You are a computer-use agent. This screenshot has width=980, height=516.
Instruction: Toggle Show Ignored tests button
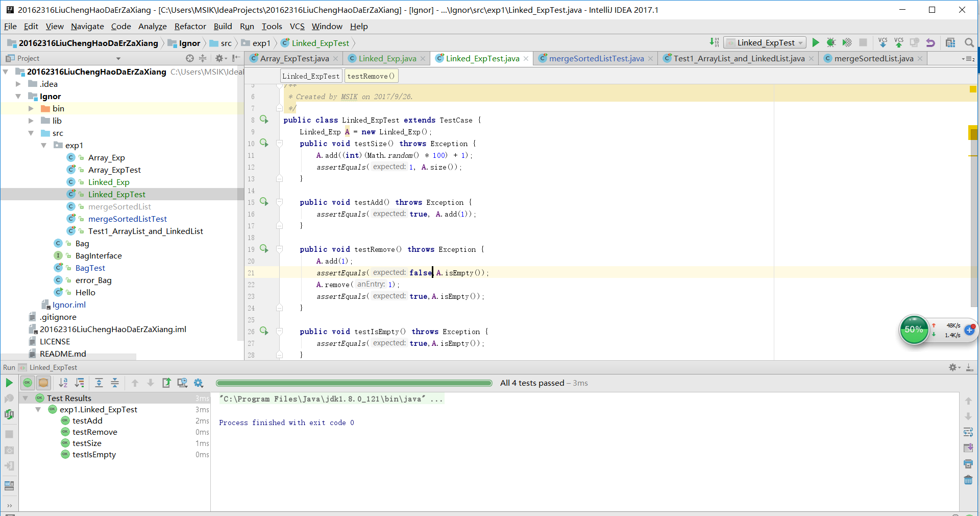[43, 383]
